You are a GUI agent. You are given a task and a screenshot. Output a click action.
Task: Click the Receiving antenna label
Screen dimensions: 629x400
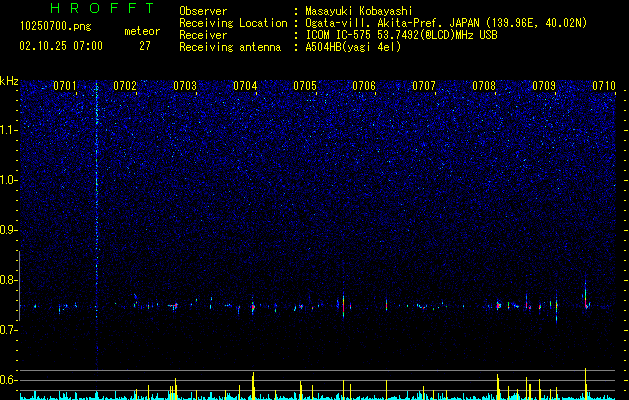point(230,47)
